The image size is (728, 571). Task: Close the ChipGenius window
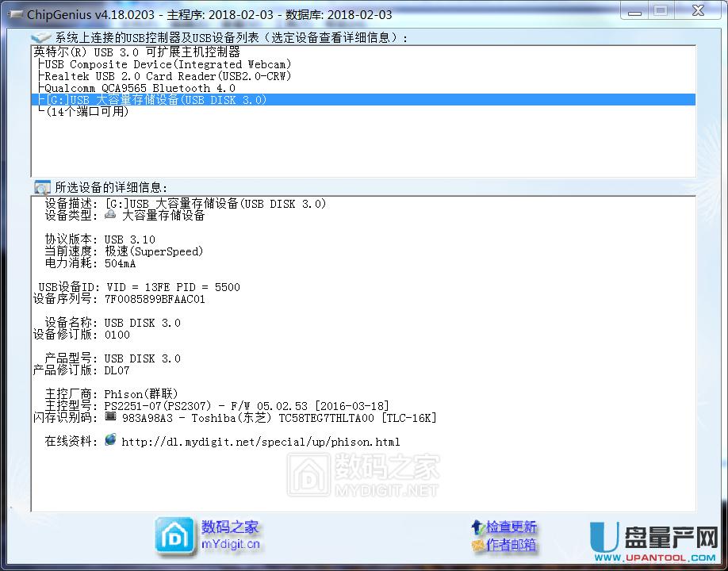coord(695,11)
